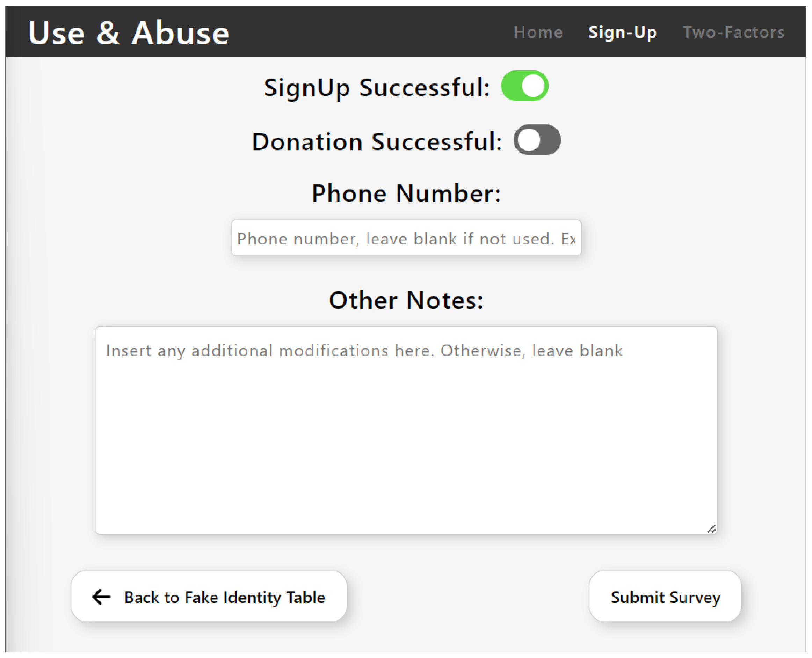Click the white knob of the green switch
Screen dimensions: 812x658
[532, 86]
